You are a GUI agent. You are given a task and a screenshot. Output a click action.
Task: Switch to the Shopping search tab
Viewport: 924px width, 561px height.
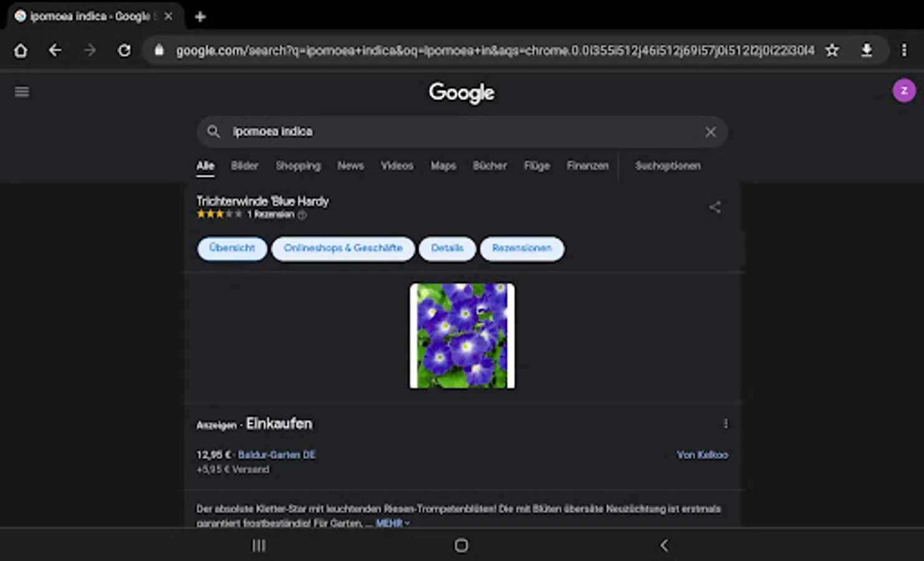(298, 166)
